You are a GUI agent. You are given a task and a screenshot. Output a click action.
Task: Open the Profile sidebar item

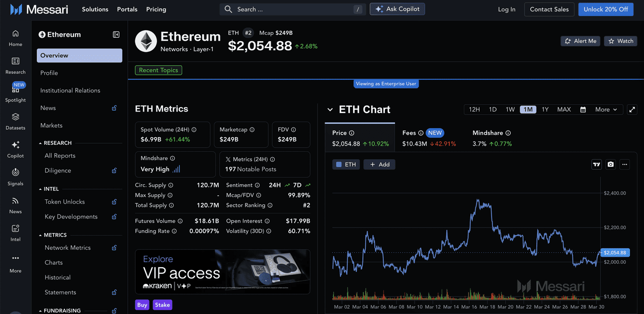[49, 73]
